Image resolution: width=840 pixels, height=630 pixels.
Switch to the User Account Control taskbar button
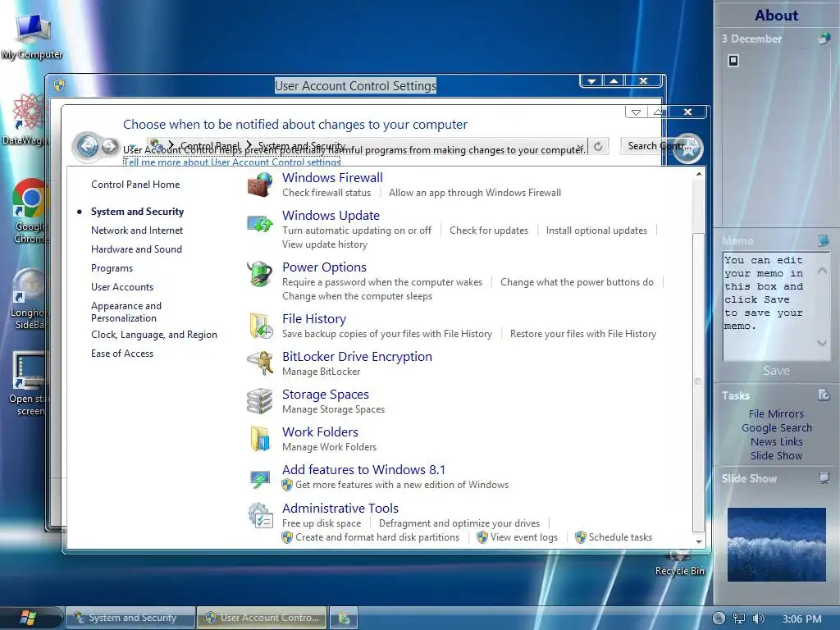[x=262, y=618]
